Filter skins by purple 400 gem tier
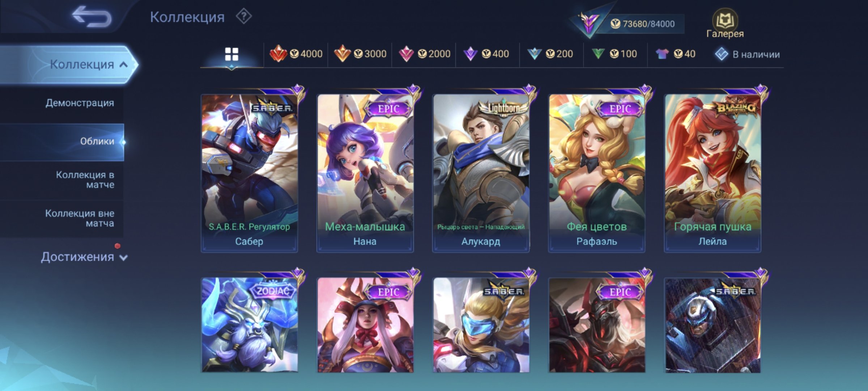This screenshot has width=868, height=391. 486,54
